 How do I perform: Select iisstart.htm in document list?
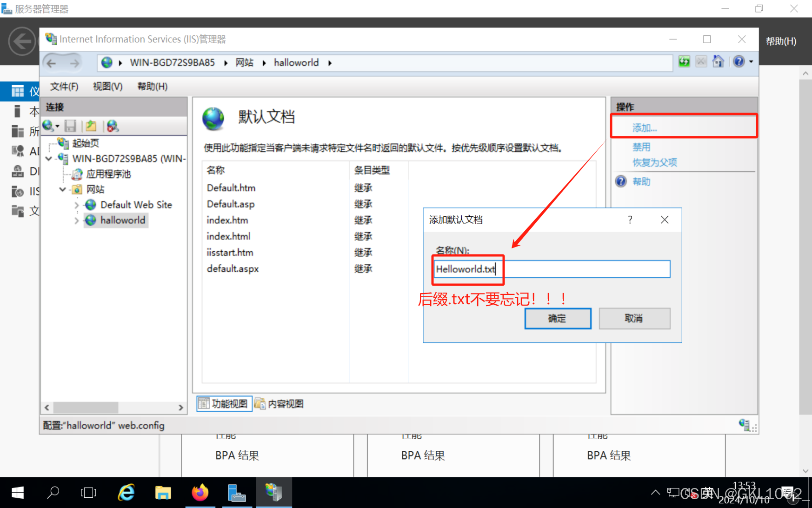click(x=230, y=253)
